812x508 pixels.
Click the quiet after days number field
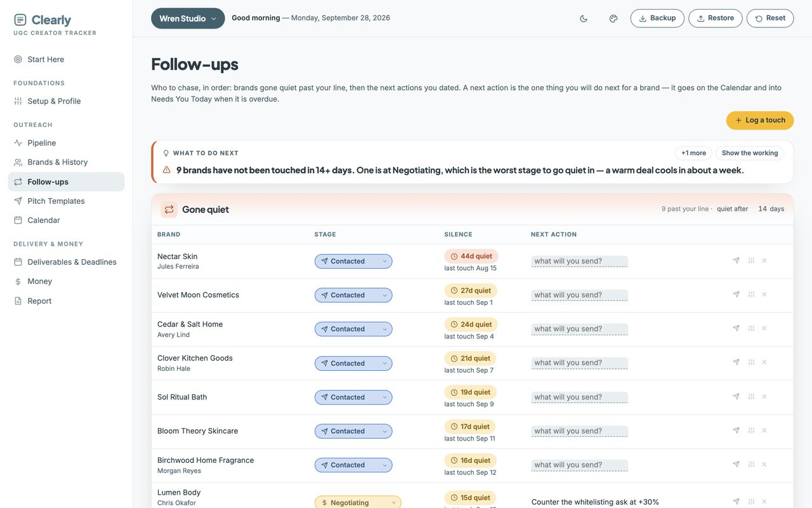coord(761,209)
